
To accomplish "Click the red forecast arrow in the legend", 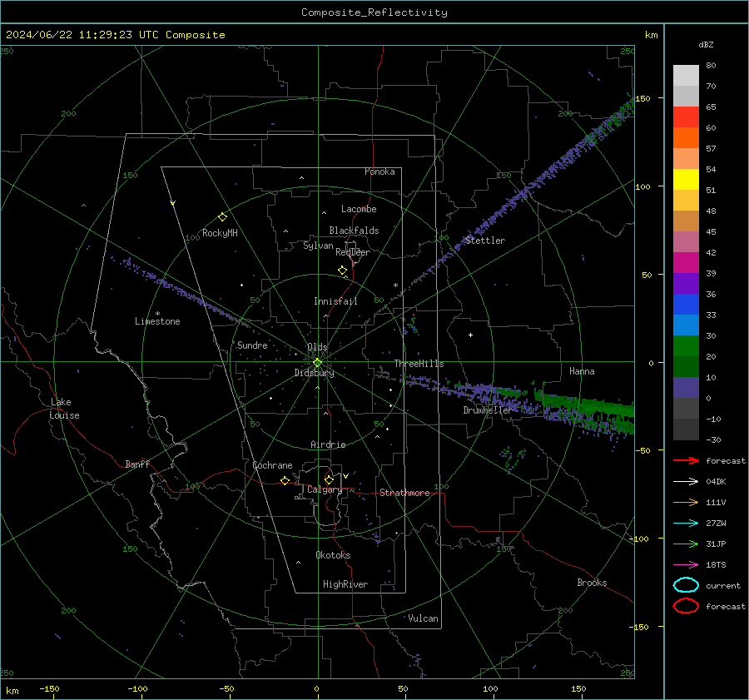I will click(x=686, y=460).
